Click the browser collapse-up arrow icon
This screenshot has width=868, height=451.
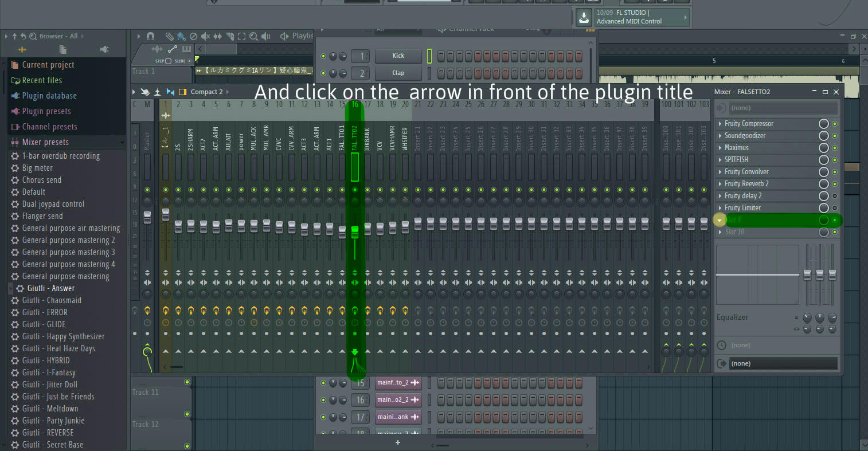point(14,36)
